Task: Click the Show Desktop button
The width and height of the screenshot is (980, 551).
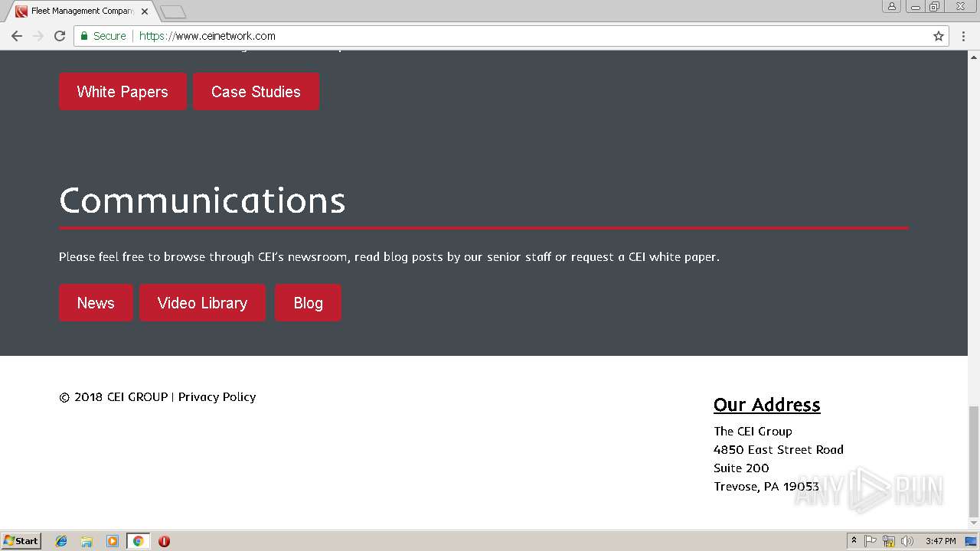Action: coord(971,541)
